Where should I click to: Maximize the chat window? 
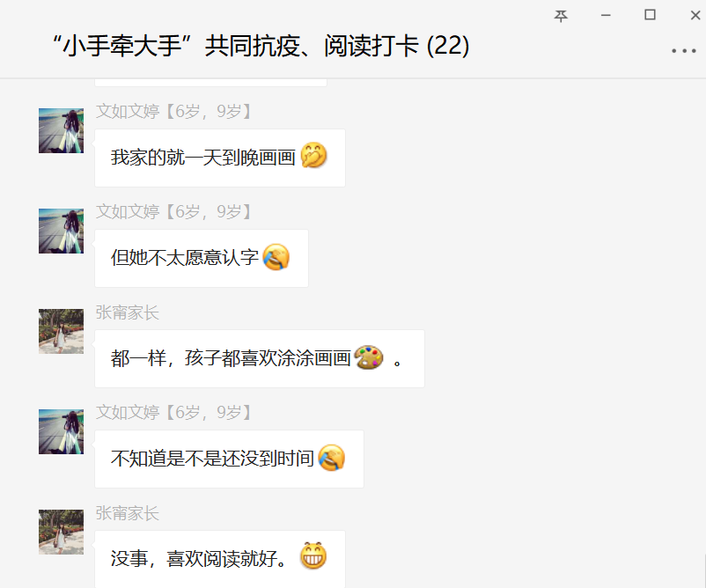(x=650, y=15)
